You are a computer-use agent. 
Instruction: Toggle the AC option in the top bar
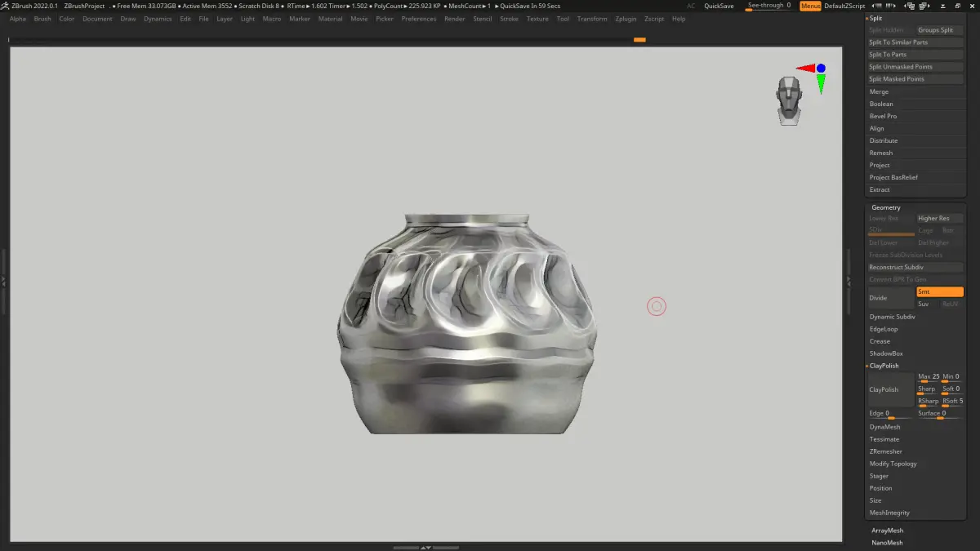tap(691, 6)
